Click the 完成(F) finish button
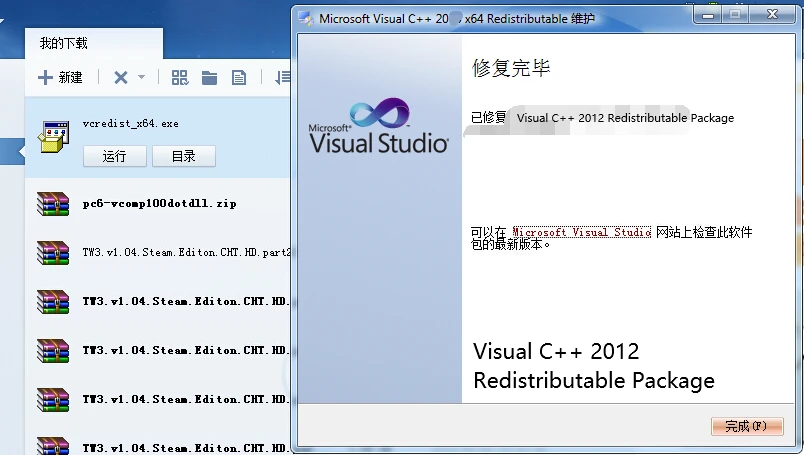Image resolution: width=804 pixels, height=455 pixels. point(747,426)
